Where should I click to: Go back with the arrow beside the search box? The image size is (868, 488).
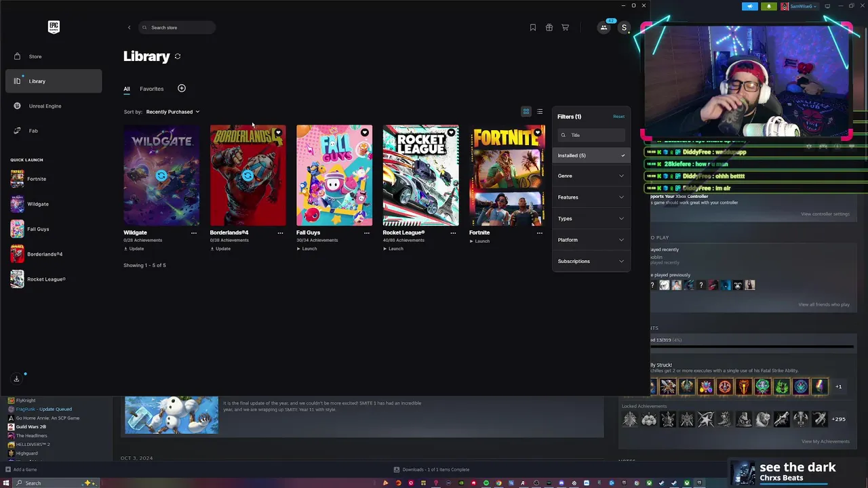(129, 28)
